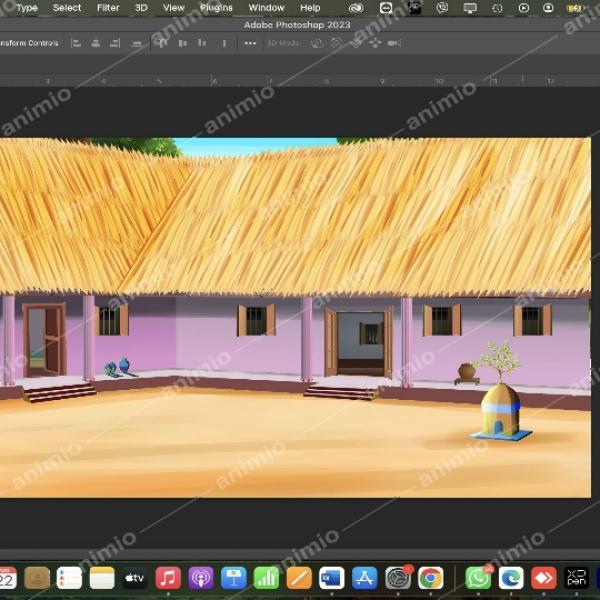The height and width of the screenshot is (600, 600).
Task: Click Align vertical centers icon
Action: (x=183, y=43)
